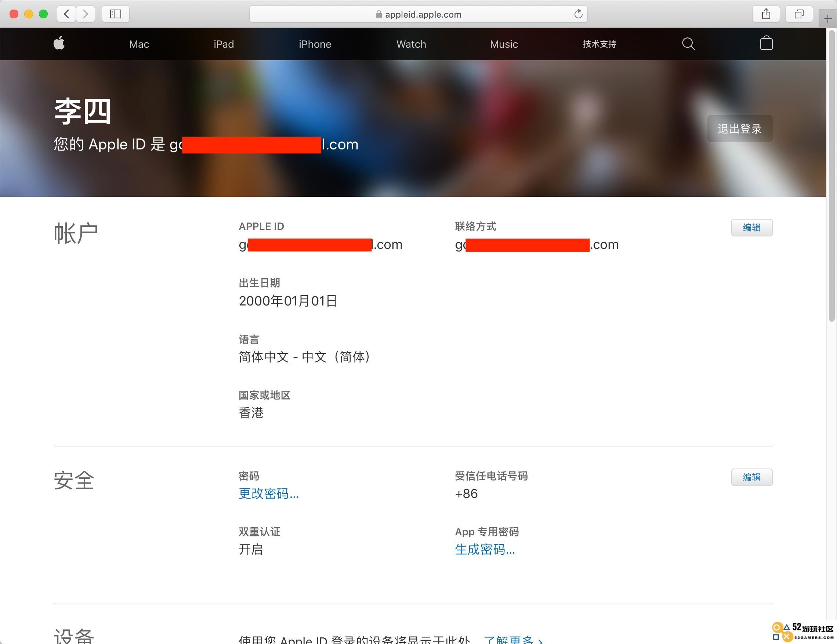Viewport: 837px width, 644px height.
Task: Click 编辑 button in 安全 section
Action: pos(751,477)
